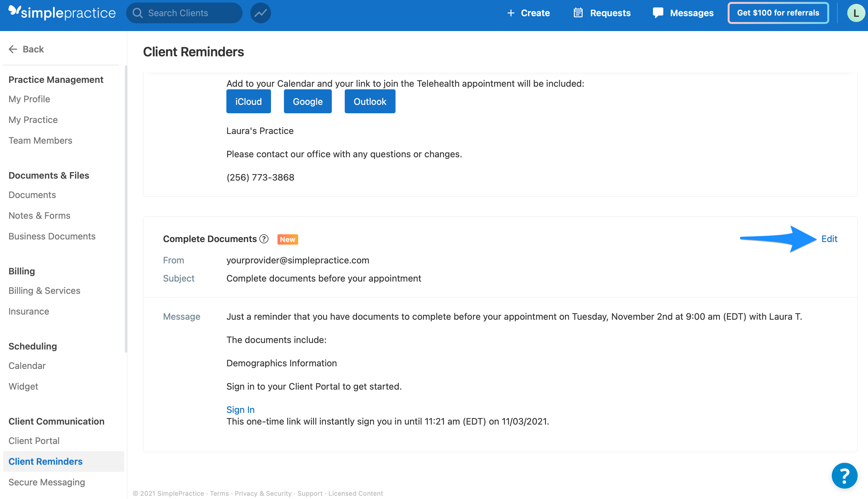Viewport: 868px width, 499px height.
Task: Click the Create plus icon
Action: (511, 13)
